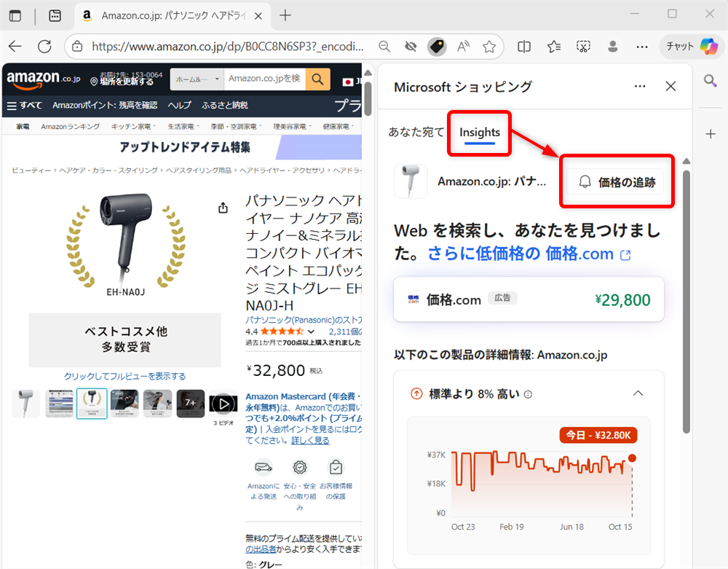Share the hair dryer product image
The width and height of the screenshot is (728, 569).
point(223,207)
